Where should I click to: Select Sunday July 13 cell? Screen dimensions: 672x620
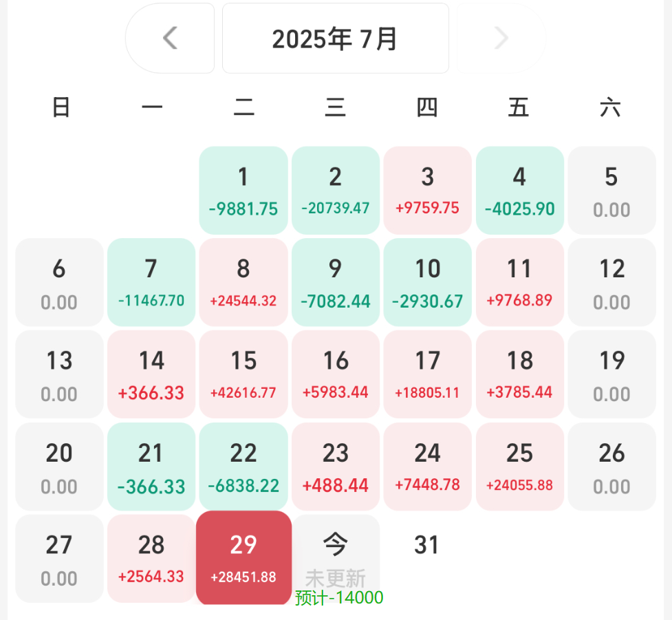(59, 374)
